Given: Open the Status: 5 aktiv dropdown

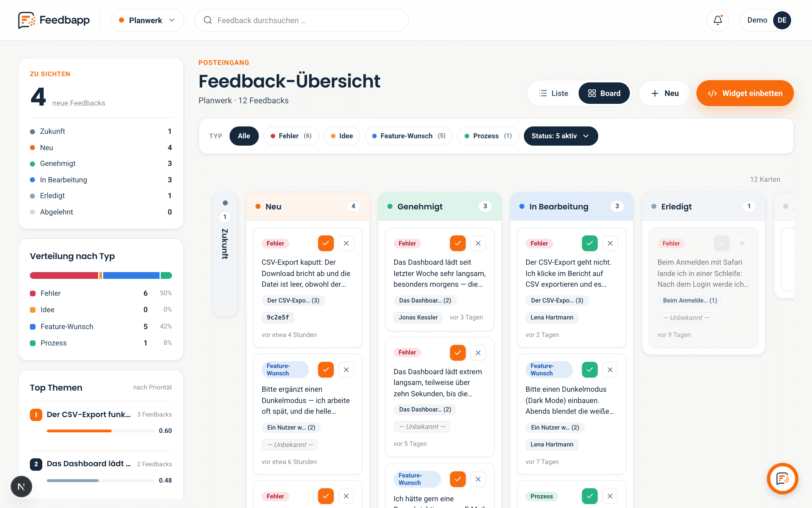Looking at the screenshot, I should [x=561, y=136].
